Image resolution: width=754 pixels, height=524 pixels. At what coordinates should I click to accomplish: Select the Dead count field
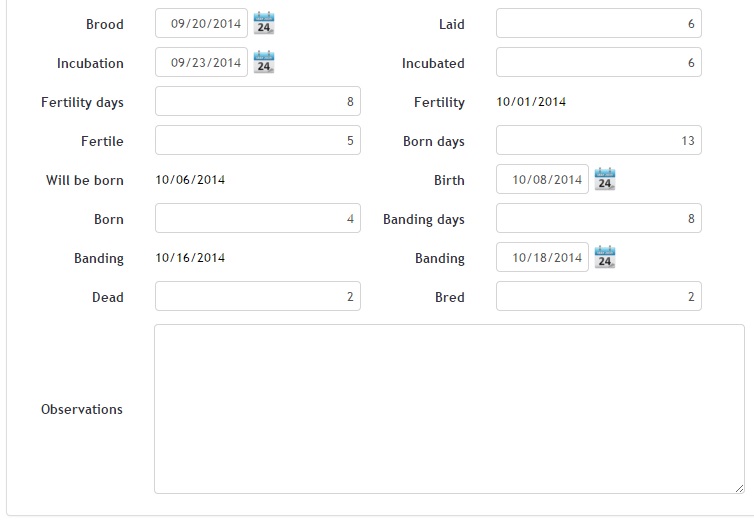tap(257, 297)
